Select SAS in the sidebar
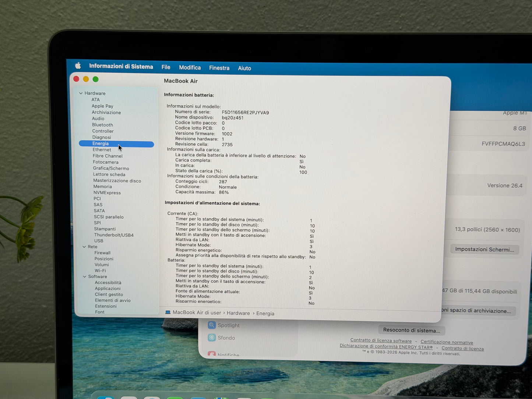This screenshot has width=532, height=399. pos(98,205)
